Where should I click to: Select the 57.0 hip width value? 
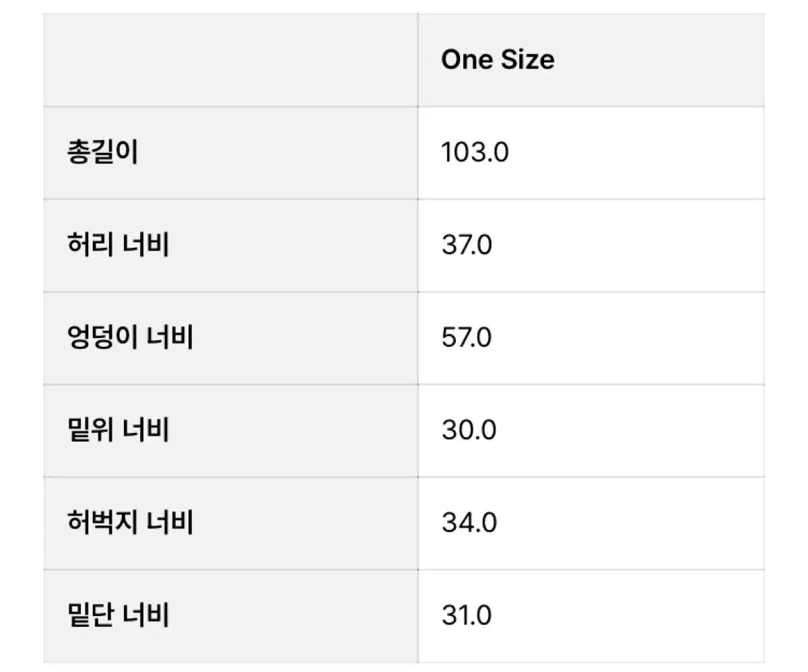click(467, 337)
